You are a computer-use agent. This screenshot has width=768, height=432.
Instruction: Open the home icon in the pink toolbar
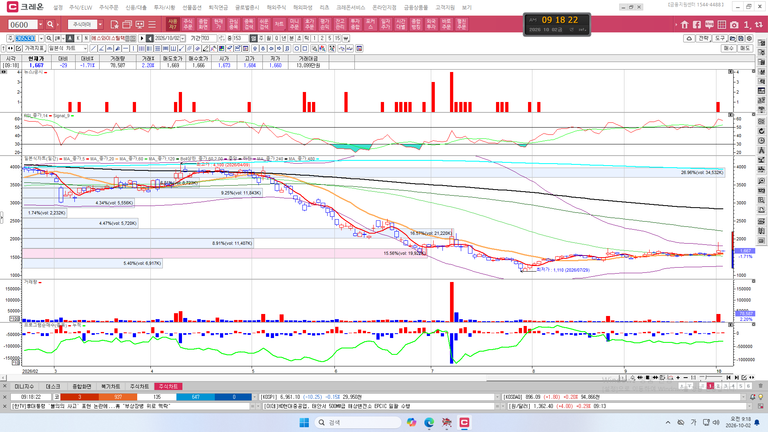pos(685,24)
